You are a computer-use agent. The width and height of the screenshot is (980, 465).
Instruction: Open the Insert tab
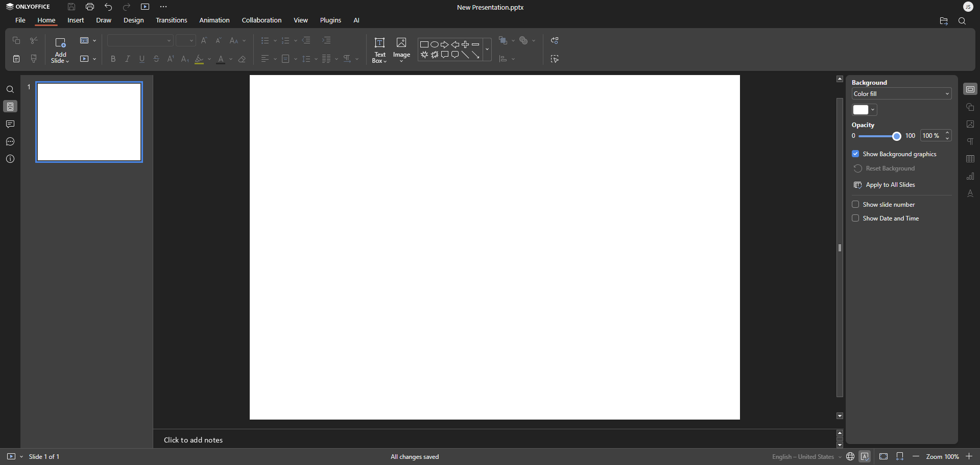pos(76,20)
